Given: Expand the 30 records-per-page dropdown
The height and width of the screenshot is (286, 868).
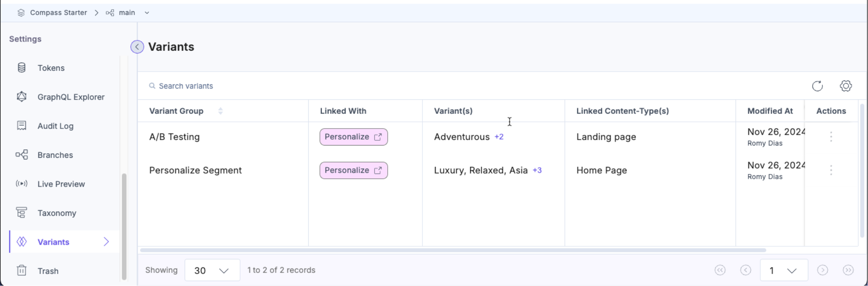Looking at the screenshot, I should [x=212, y=270].
